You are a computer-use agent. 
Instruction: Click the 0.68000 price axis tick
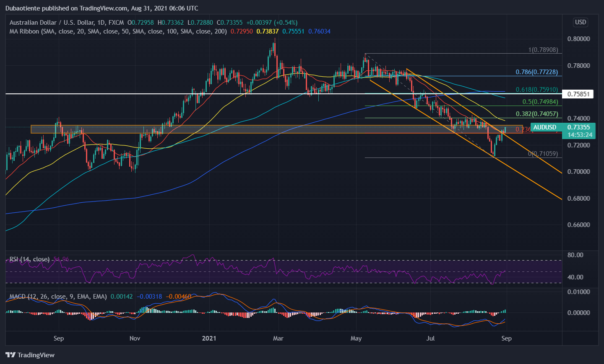tap(578, 199)
